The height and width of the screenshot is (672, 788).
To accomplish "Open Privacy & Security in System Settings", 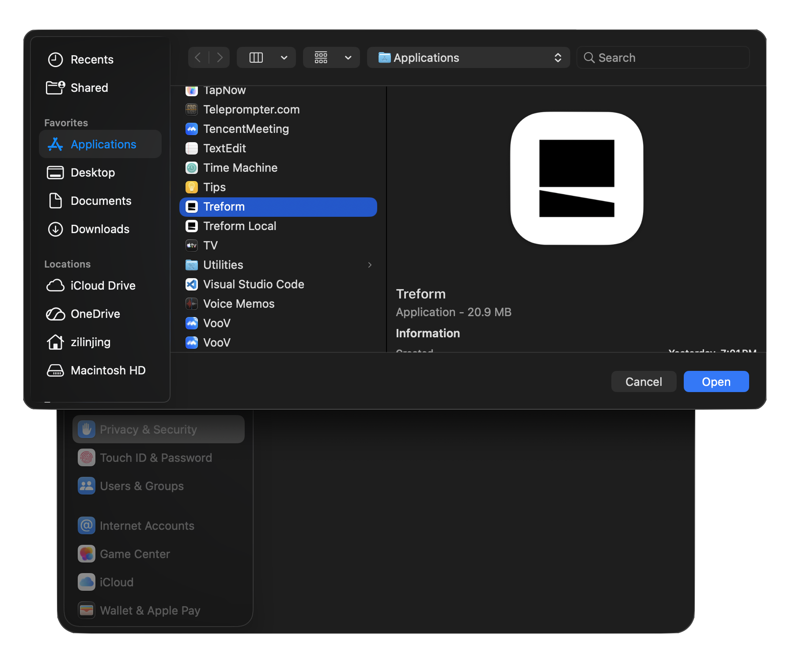I will (x=159, y=430).
